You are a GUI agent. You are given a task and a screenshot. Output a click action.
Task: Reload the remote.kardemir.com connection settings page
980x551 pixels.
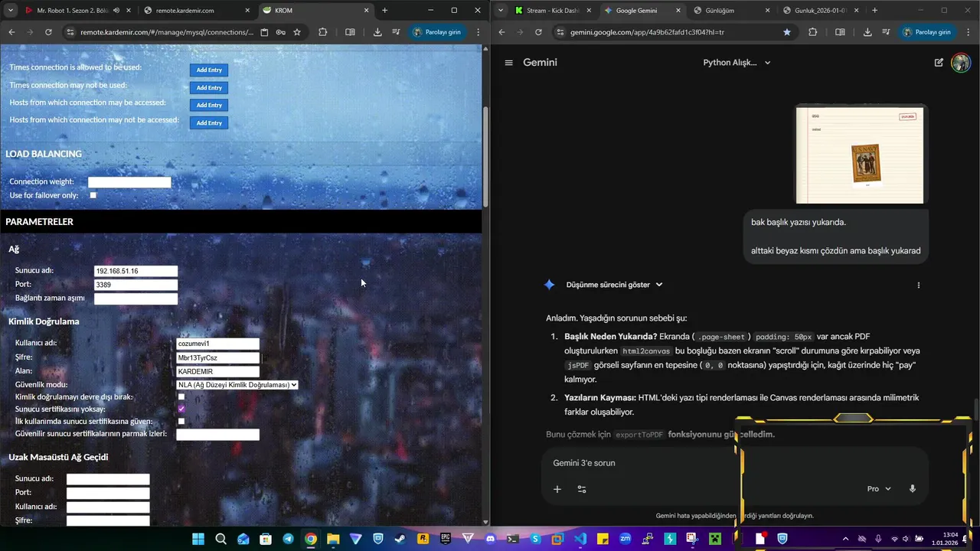coord(48,32)
